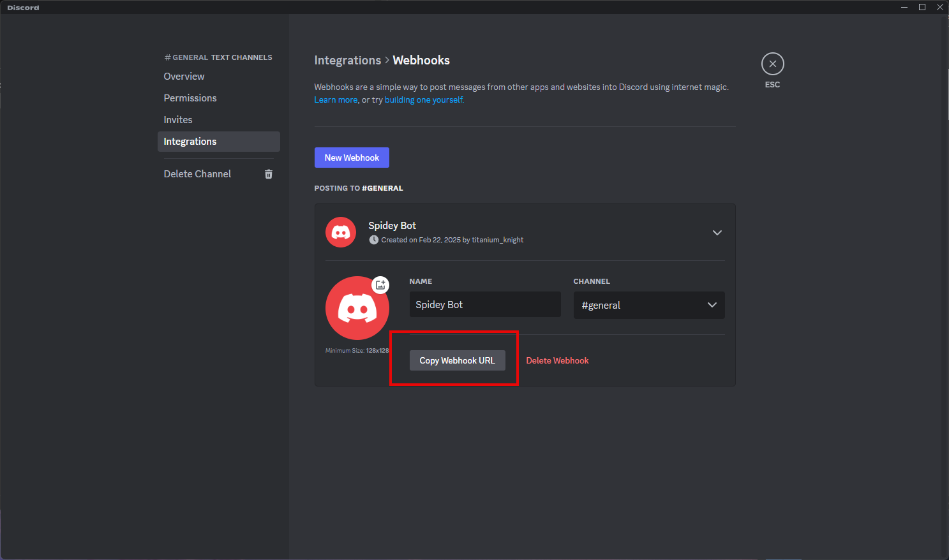Open the Learn more link

[336, 100]
